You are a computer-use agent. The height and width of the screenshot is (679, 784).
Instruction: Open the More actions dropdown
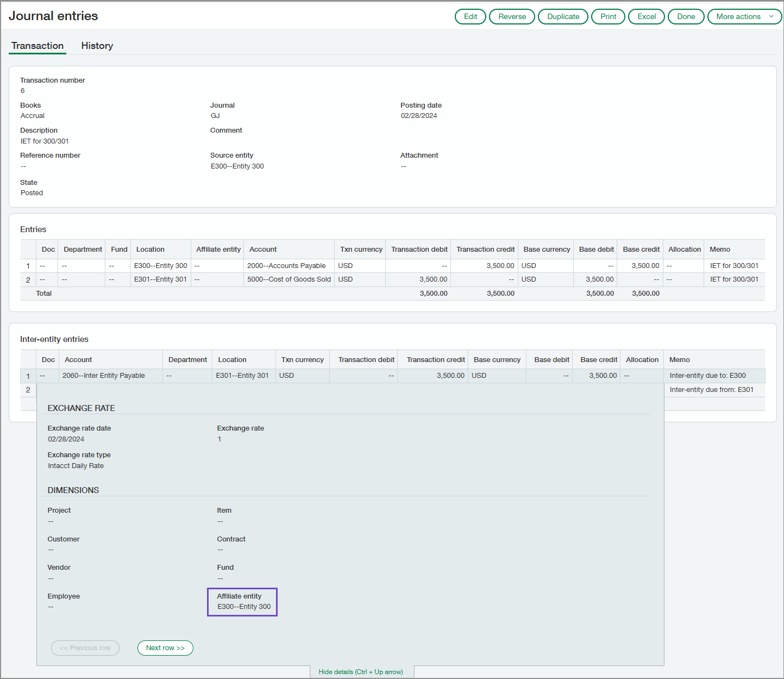[x=744, y=16]
